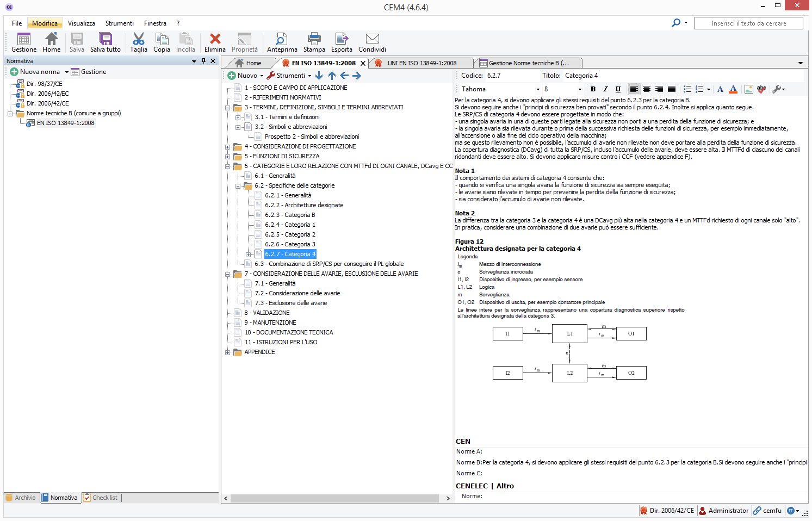Expand 4 - CONSIDERAZIONI DI PROGETTAZIONE node
This screenshot has height=521, width=812.
tap(228, 147)
